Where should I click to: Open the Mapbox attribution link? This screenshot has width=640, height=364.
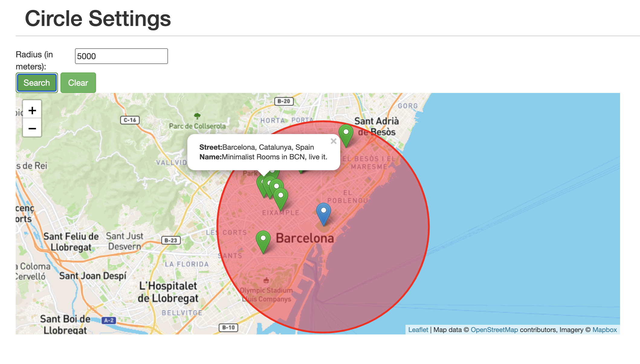604,330
